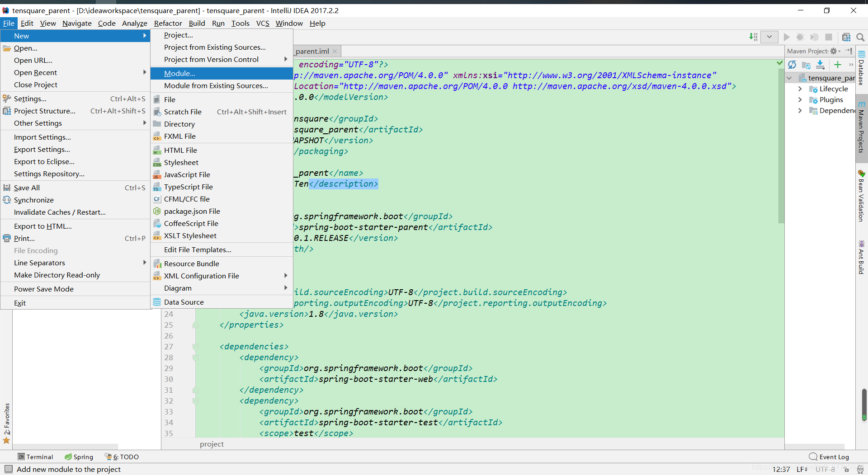The image size is (868, 475).
Task: Reimport all Maven projects icon
Action: 792,65
